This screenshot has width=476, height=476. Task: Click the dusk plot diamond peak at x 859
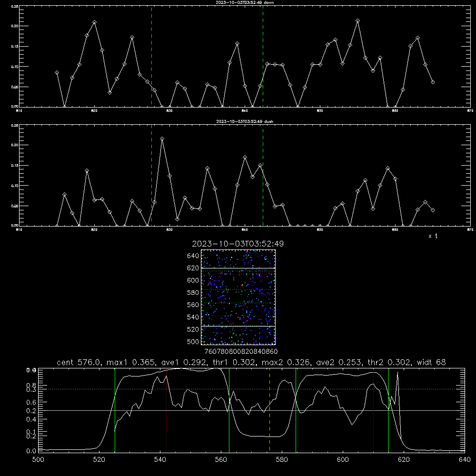387,168
